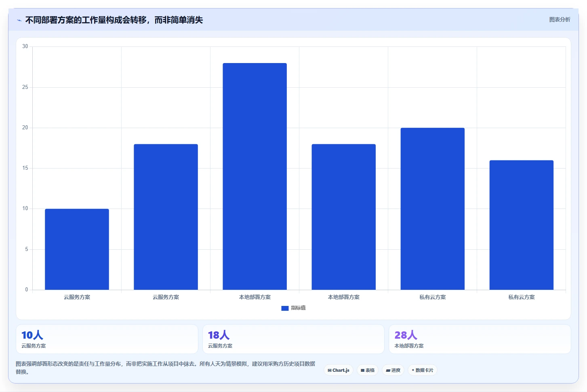
Task: Select the 进度 tag chip
Action: click(x=393, y=370)
